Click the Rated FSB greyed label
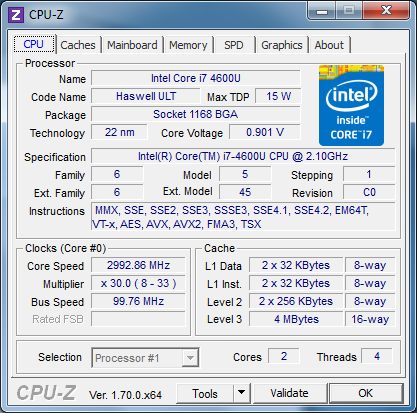Screen dimensions: 417x413 click(x=58, y=319)
